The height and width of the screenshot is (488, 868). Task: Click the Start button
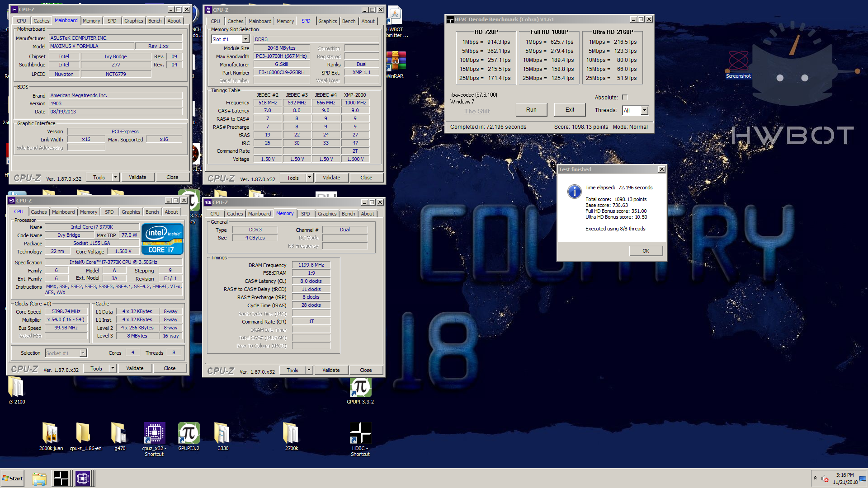coord(12,478)
